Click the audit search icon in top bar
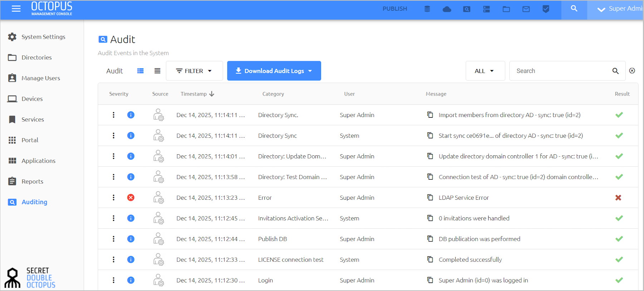Viewport: 644px width, 291px height. [467, 9]
